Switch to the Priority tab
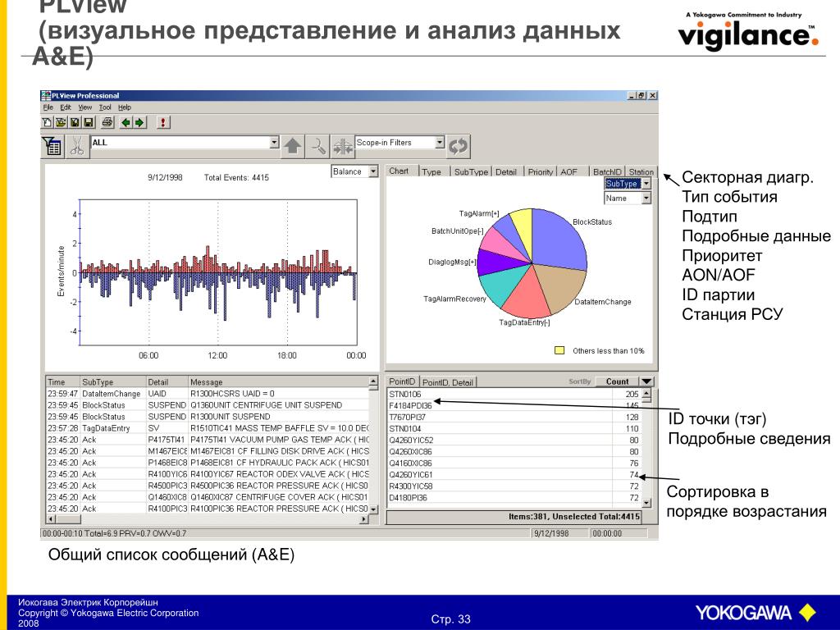The width and height of the screenshot is (840, 630). point(540,172)
